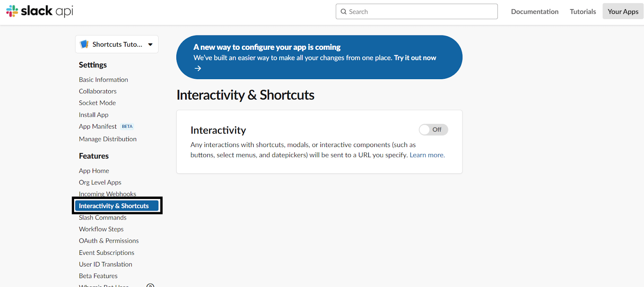Select Incoming Webhooks in the sidebar
This screenshot has width=644, height=287.
coord(107,194)
